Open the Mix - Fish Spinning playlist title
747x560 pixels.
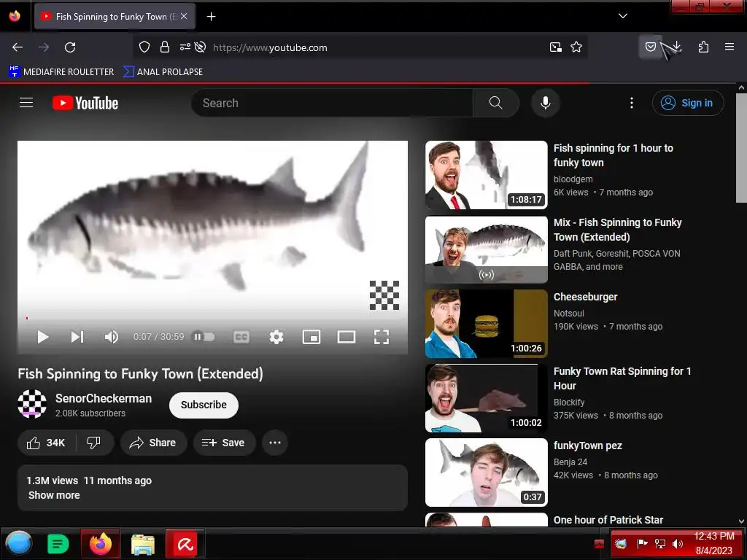point(617,230)
